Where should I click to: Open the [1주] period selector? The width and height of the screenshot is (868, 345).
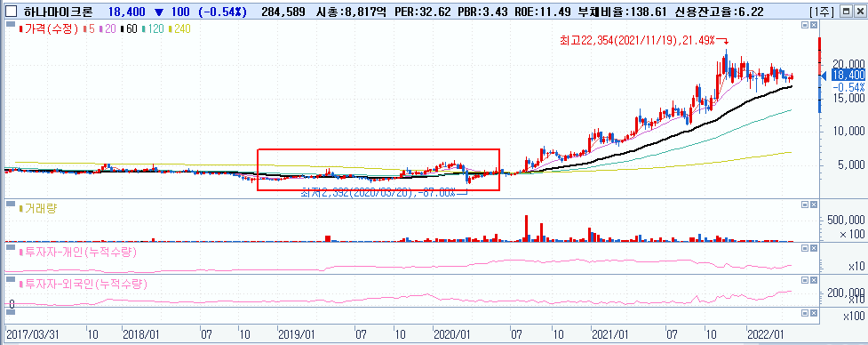click(822, 11)
